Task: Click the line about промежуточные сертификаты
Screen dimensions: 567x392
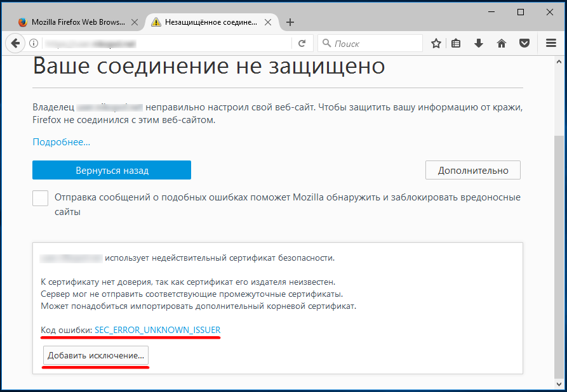Action: [192, 294]
